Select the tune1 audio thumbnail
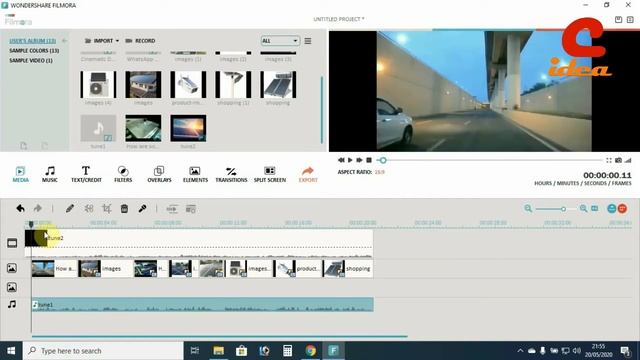Viewport: 640px width, 360px height. click(98, 128)
